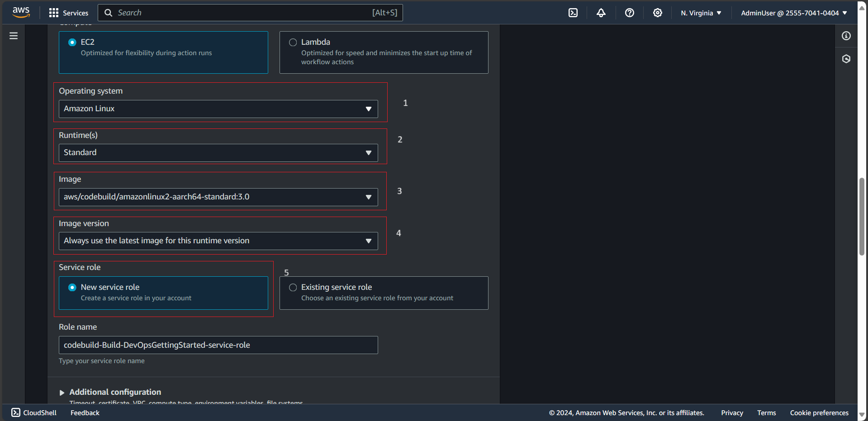Click the search magnifier icon
The image size is (868, 421).
(109, 13)
